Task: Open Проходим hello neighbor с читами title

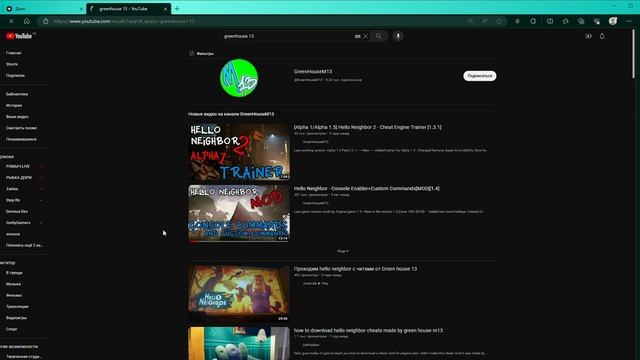Action: pos(355,269)
